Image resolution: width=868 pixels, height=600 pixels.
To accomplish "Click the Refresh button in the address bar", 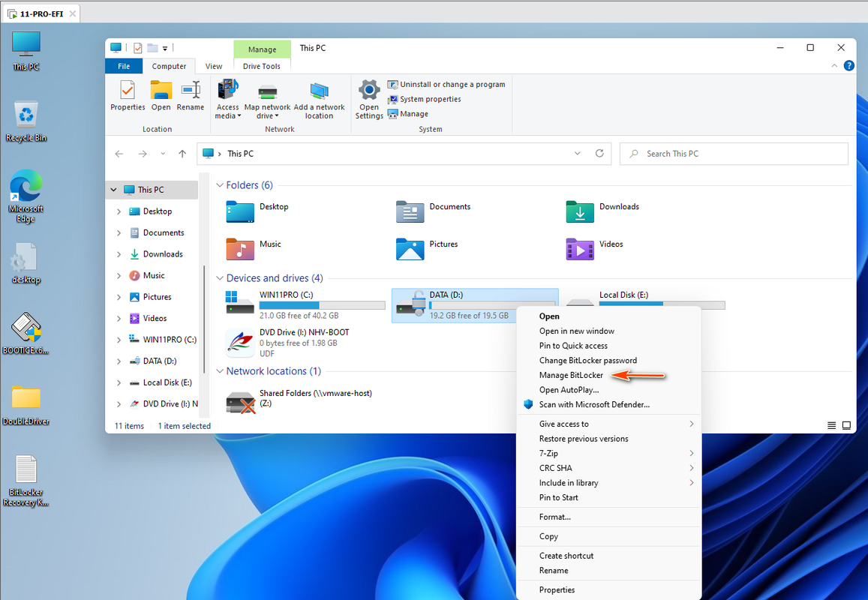I will coord(599,153).
